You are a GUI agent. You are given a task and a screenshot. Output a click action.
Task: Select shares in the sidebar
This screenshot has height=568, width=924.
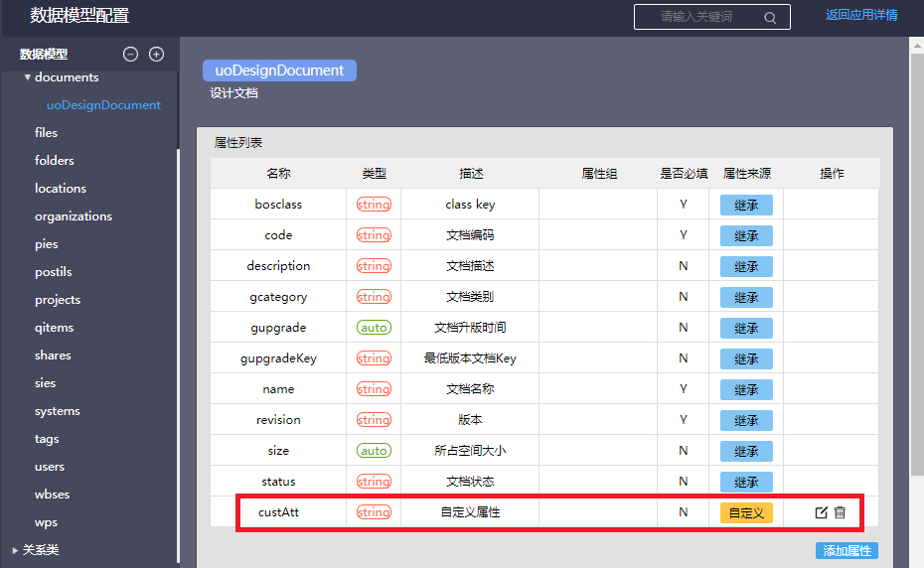click(53, 355)
